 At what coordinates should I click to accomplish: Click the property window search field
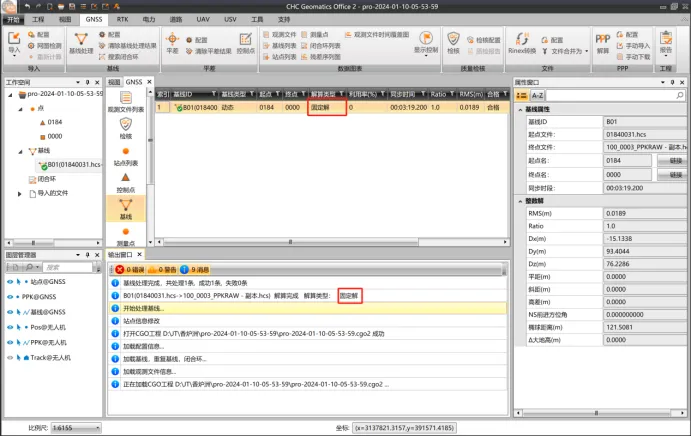coord(615,95)
